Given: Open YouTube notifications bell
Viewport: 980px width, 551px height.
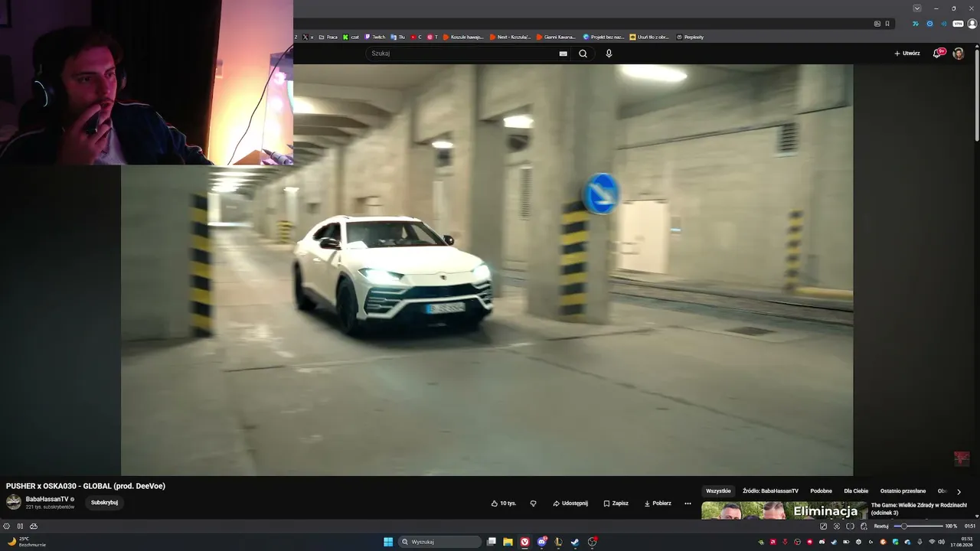Looking at the screenshot, I should coord(937,54).
